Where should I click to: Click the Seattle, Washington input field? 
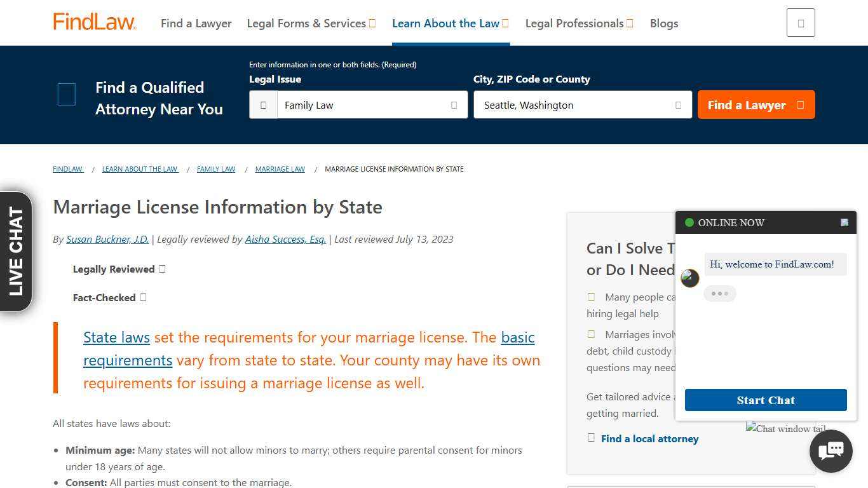[x=572, y=105]
